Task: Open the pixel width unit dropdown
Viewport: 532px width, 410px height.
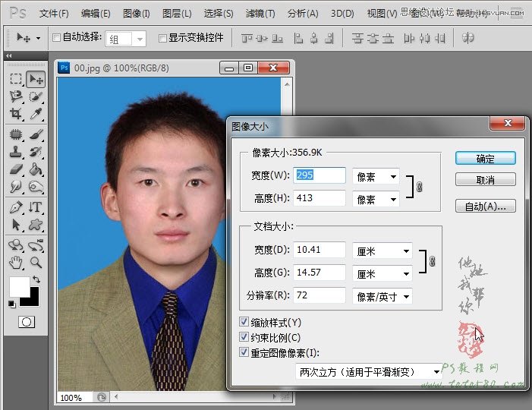Action: pos(376,177)
